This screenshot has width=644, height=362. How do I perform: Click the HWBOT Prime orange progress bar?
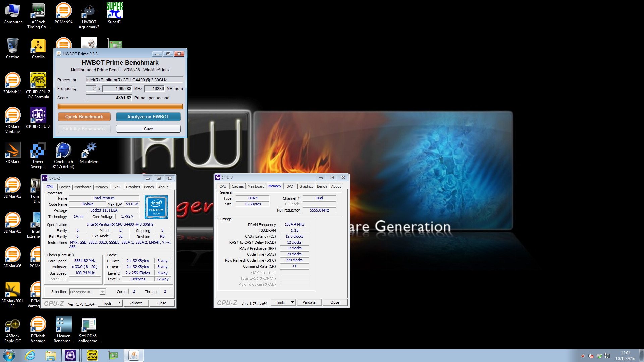[x=120, y=106]
